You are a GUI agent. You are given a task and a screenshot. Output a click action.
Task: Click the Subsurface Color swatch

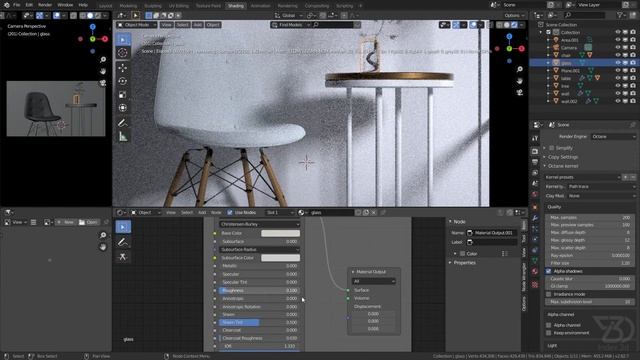click(280, 258)
